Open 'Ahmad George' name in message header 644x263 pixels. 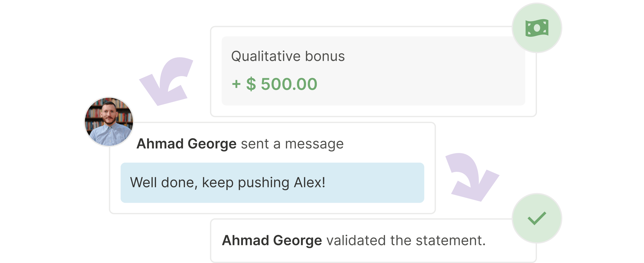point(186,144)
